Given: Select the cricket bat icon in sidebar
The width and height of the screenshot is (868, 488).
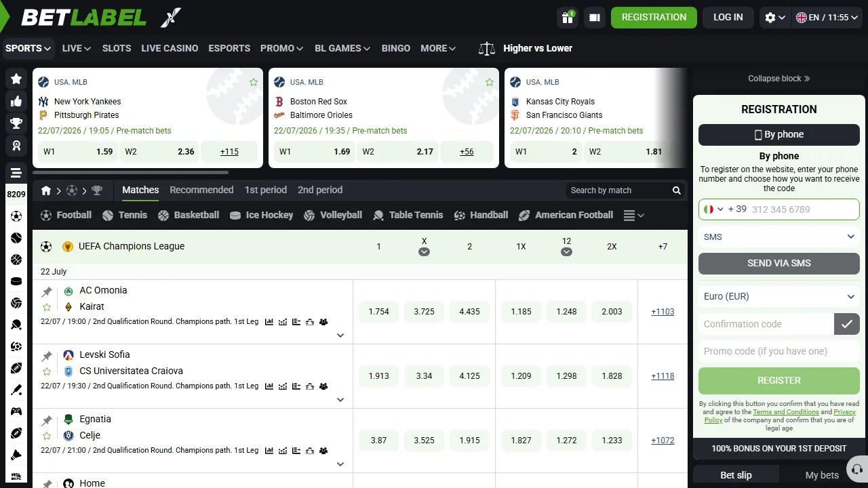Looking at the screenshot, I should (x=16, y=390).
